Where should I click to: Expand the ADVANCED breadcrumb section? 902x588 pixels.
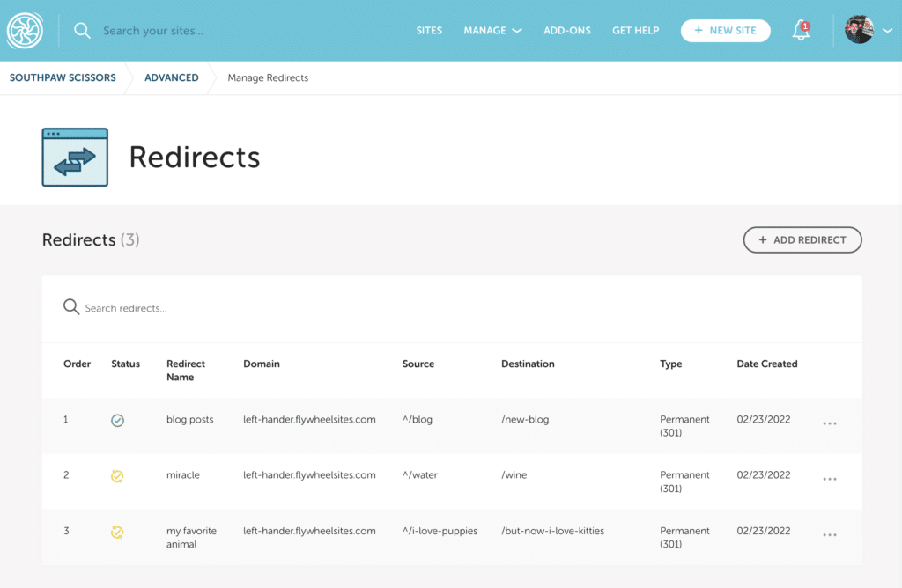pos(171,77)
